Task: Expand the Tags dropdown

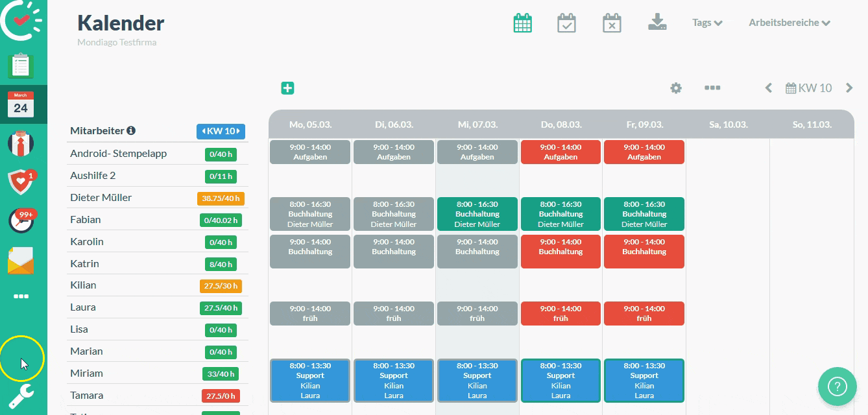Action: pos(707,23)
